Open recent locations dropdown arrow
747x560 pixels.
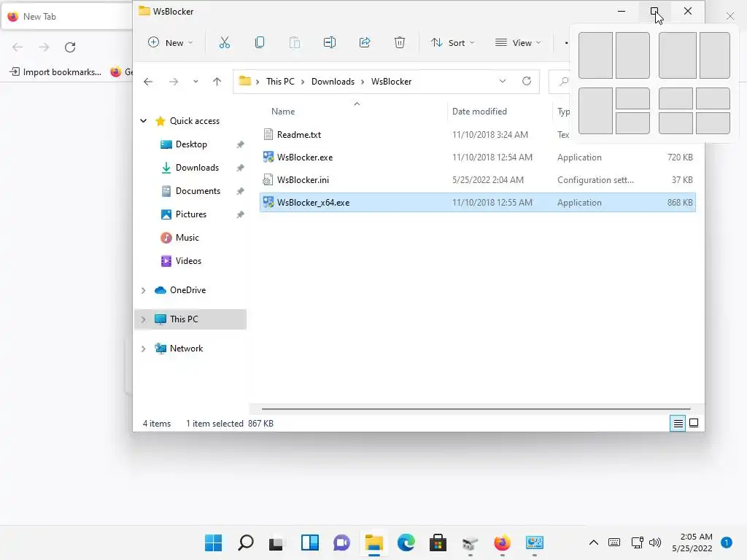tap(196, 82)
